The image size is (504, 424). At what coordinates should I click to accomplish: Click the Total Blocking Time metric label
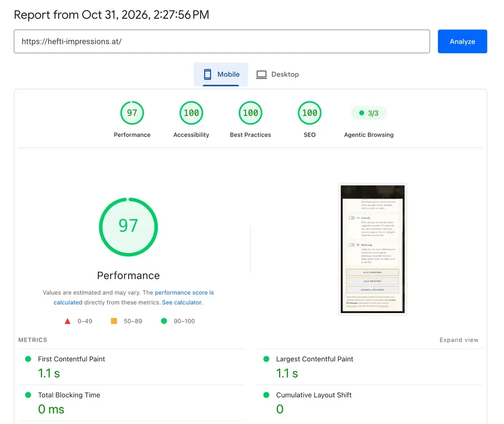pos(69,395)
